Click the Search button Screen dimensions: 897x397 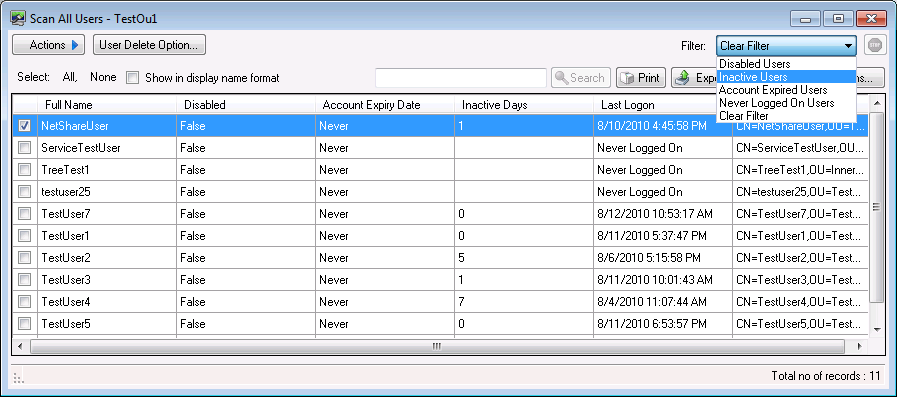[x=581, y=78]
